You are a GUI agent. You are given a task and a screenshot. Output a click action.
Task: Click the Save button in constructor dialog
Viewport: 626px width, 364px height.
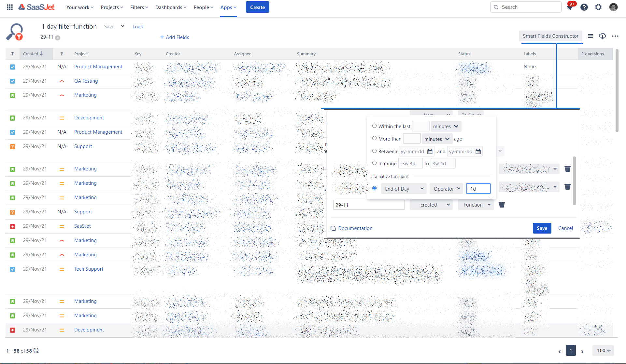542,228
